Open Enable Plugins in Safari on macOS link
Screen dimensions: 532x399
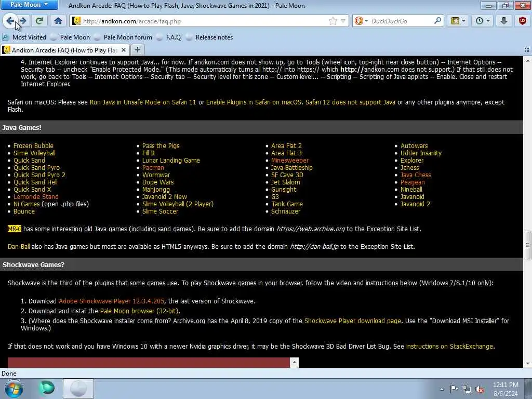[254, 102]
